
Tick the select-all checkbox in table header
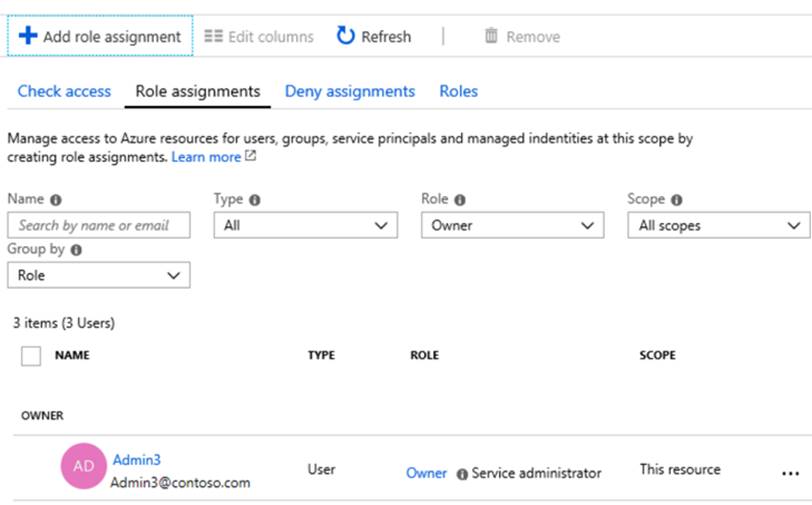31,356
